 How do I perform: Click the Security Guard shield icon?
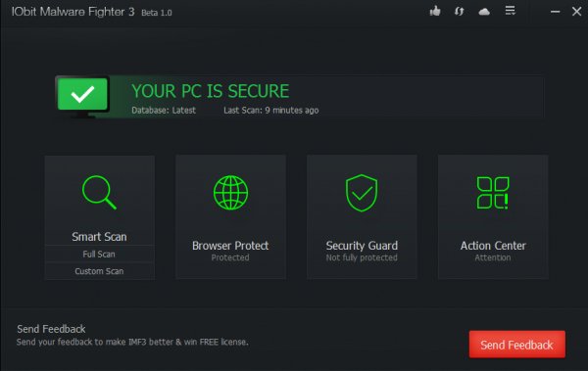tap(362, 193)
